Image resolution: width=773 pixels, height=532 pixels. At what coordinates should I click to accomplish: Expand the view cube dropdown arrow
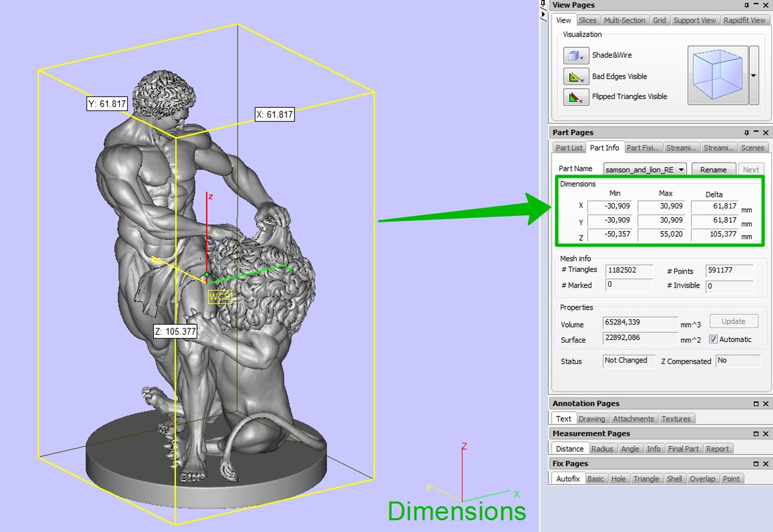[754, 75]
